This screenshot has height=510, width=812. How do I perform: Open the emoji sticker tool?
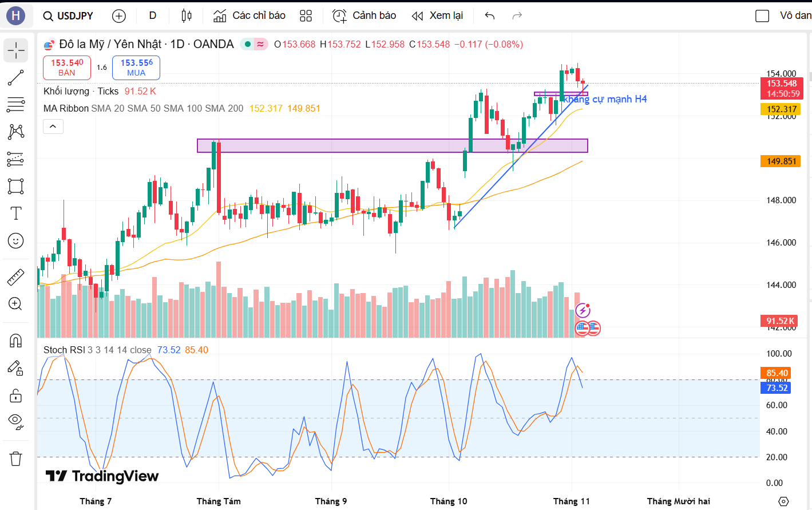16,241
